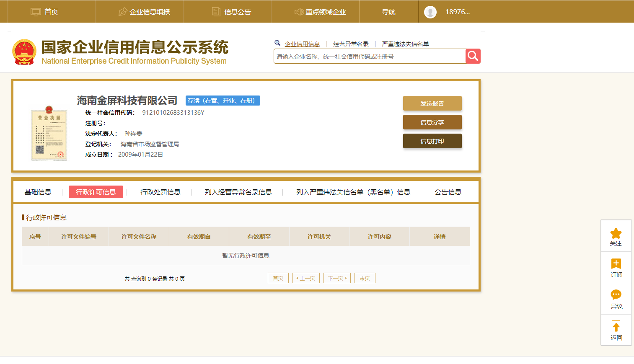634x364 pixels.
Task: Click the 下一页 pagination button
Action: tap(337, 278)
